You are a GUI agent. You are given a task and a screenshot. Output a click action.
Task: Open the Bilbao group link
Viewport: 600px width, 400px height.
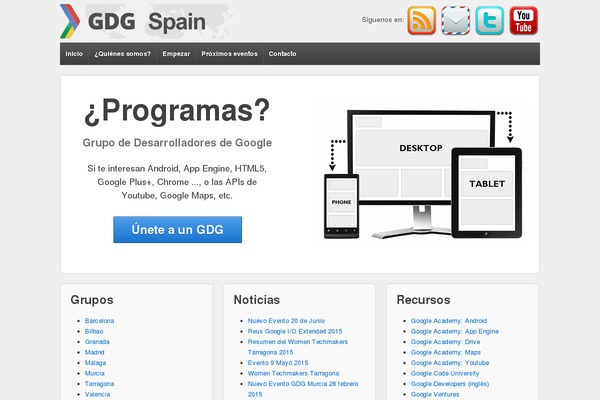(94, 331)
